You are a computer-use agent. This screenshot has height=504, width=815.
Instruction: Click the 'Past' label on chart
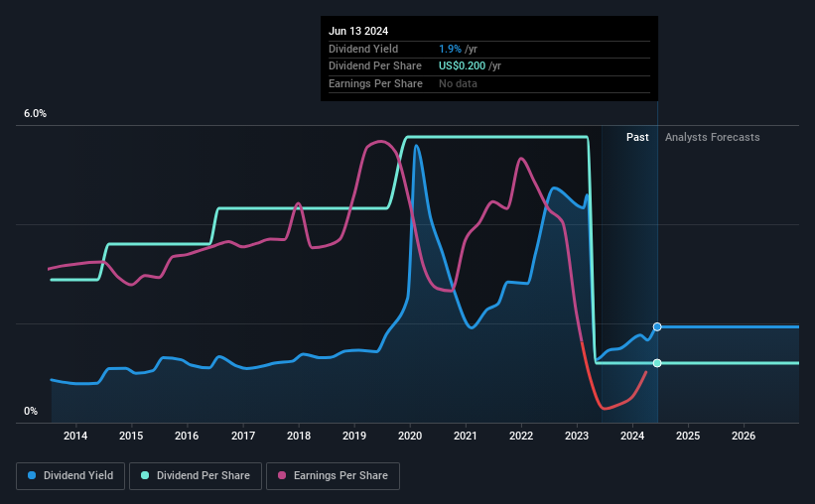[637, 137]
